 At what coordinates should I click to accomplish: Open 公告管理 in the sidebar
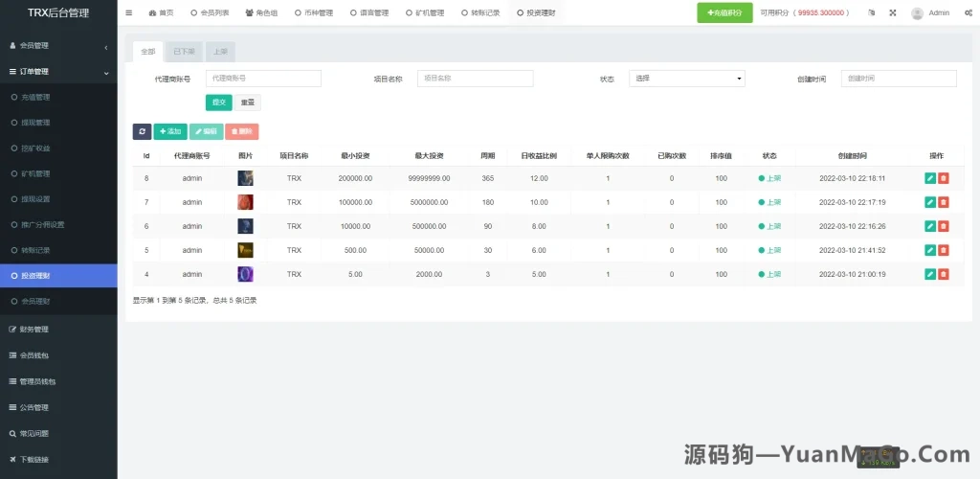point(58,408)
